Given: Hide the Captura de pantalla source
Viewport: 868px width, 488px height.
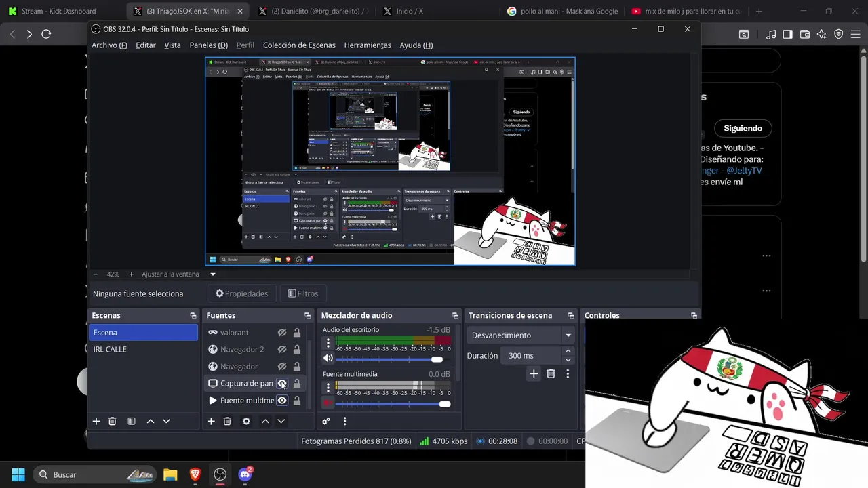Looking at the screenshot, I should 282,384.
